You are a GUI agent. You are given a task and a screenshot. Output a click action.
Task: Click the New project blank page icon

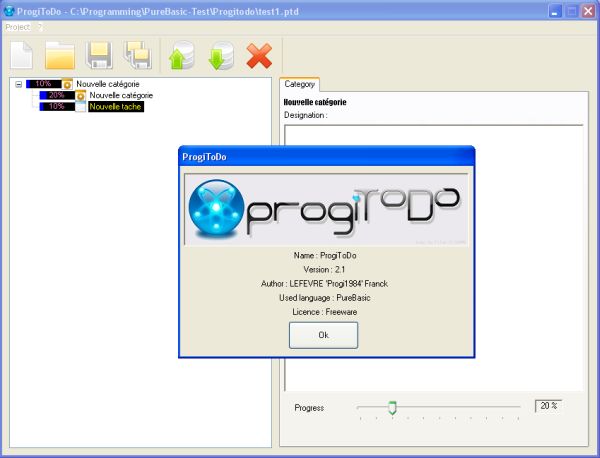[21, 55]
